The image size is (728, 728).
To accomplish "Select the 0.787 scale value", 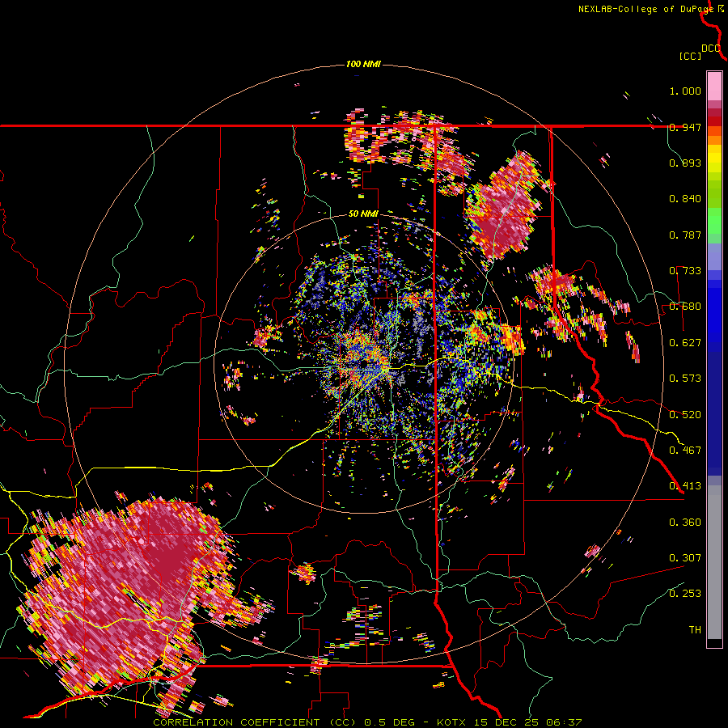I will click(x=685, y=235).
